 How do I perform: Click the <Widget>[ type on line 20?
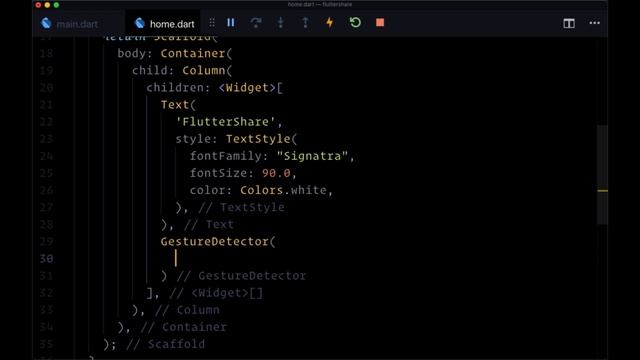(250, 88)
